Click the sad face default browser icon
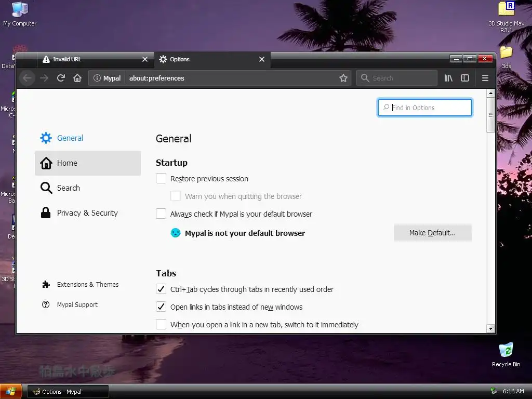This screenshot has height=399, width=532. click(176, 233)
